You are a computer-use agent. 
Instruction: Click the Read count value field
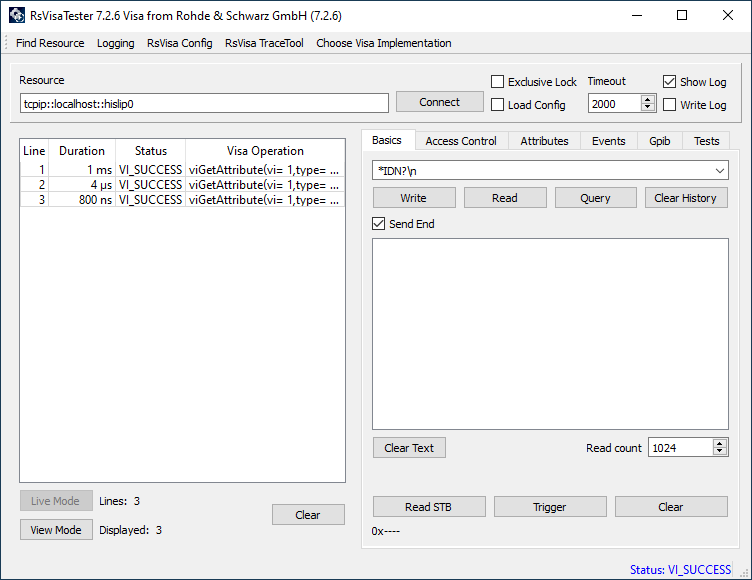[680, 448]
